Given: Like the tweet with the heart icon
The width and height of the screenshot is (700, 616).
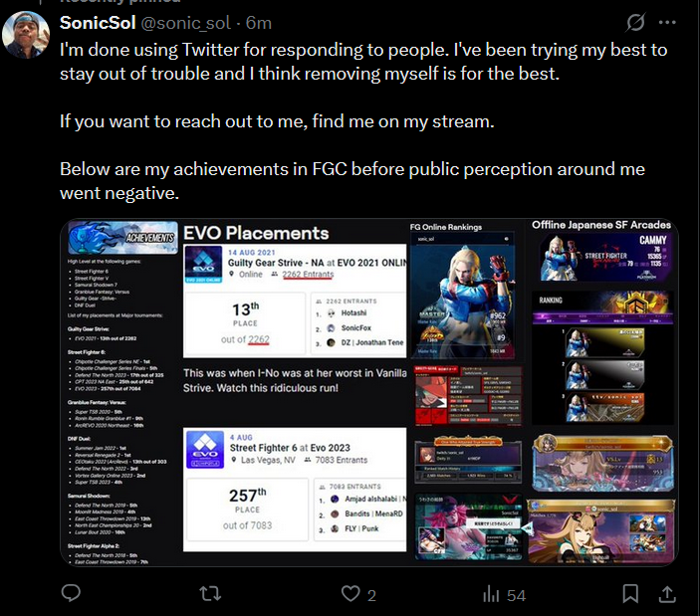Looking at the screenshot, I should coord(350,594).
